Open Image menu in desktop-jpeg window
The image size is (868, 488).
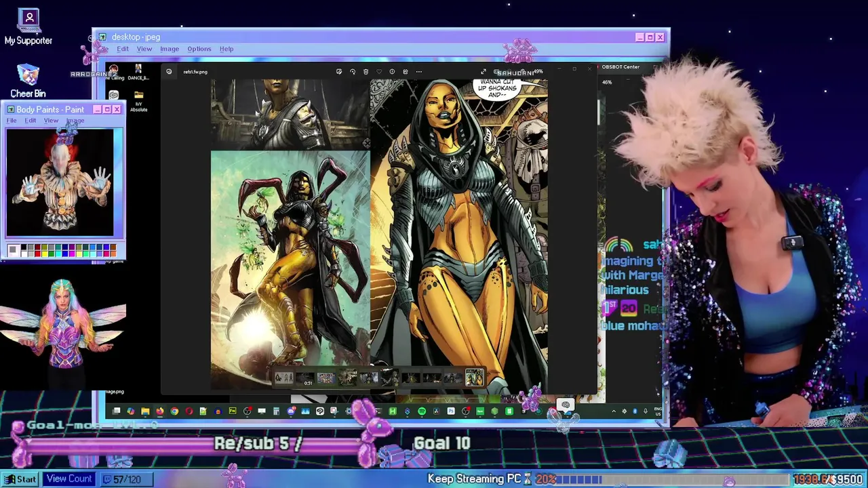point(170,49)
